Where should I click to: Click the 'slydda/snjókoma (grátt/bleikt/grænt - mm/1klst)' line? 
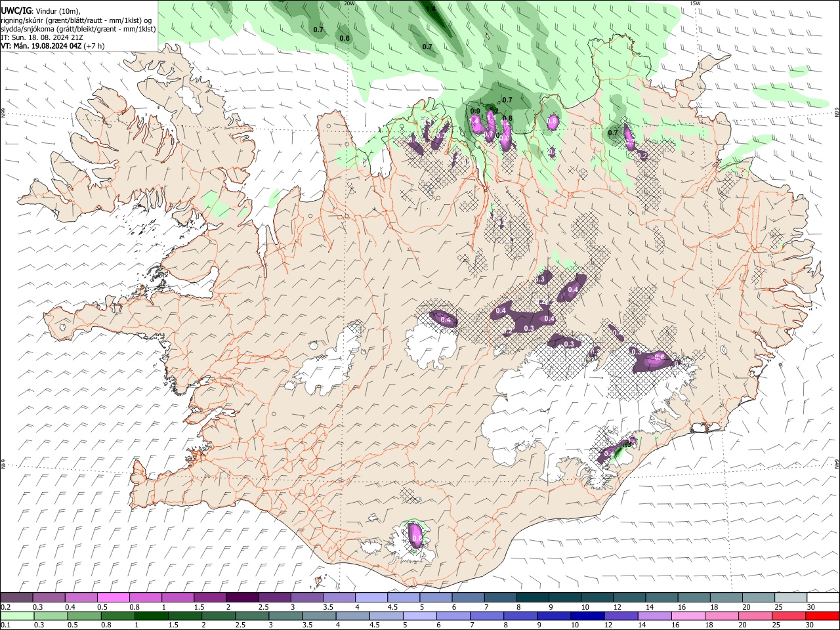click(78, 29)
